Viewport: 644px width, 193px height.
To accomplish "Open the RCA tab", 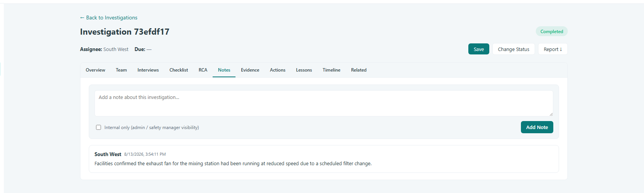I will (203, 70).
